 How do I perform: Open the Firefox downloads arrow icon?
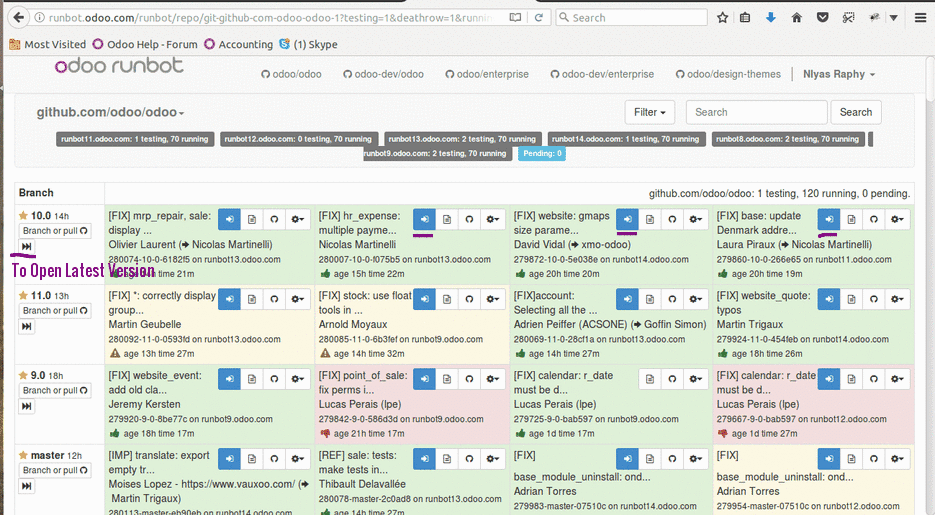coord(771,17)
